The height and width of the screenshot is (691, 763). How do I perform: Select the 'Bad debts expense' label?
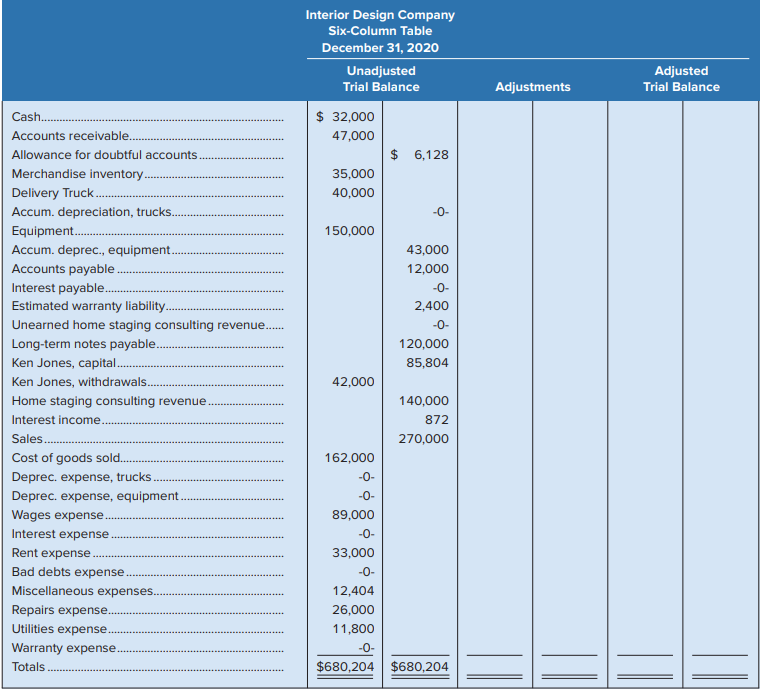(68, 571)
